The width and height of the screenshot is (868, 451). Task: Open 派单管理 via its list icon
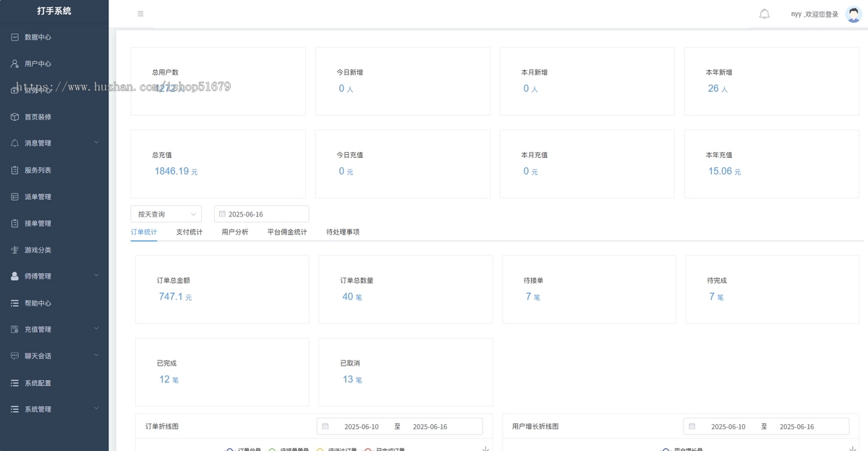pos(14,197)
